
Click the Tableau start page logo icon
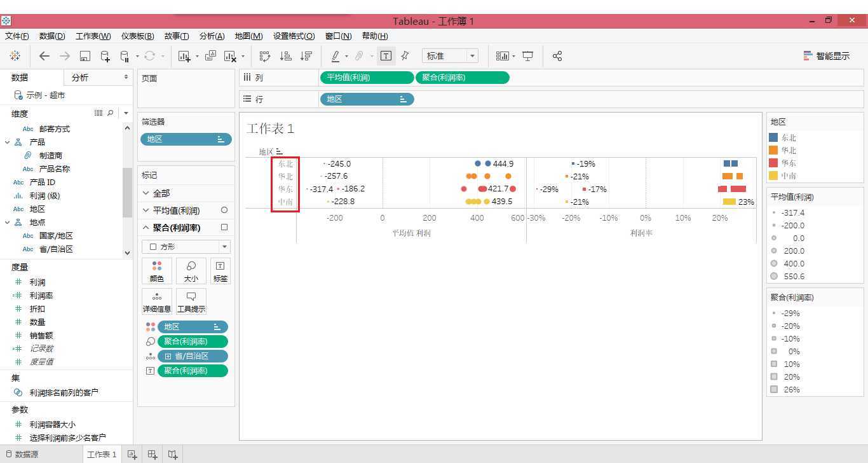(x=15, y=56)
